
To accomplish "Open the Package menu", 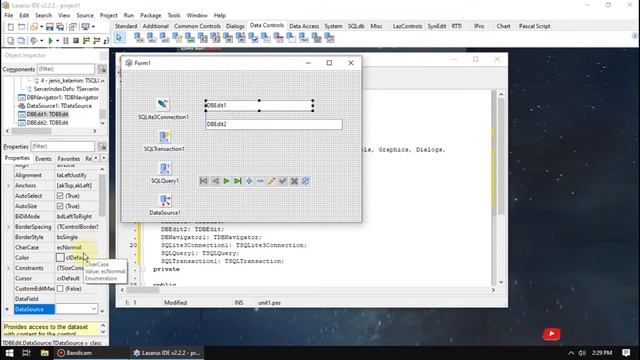I will point(151,16).
